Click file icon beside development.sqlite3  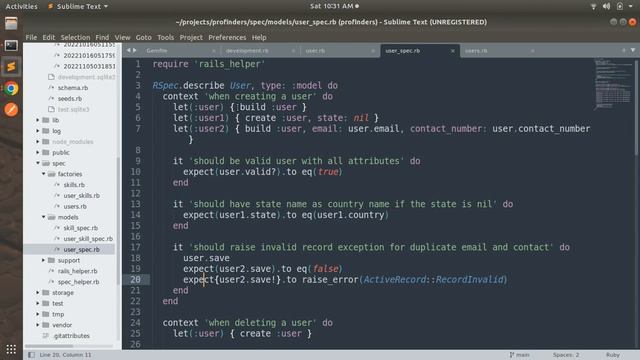coord(51,77)
